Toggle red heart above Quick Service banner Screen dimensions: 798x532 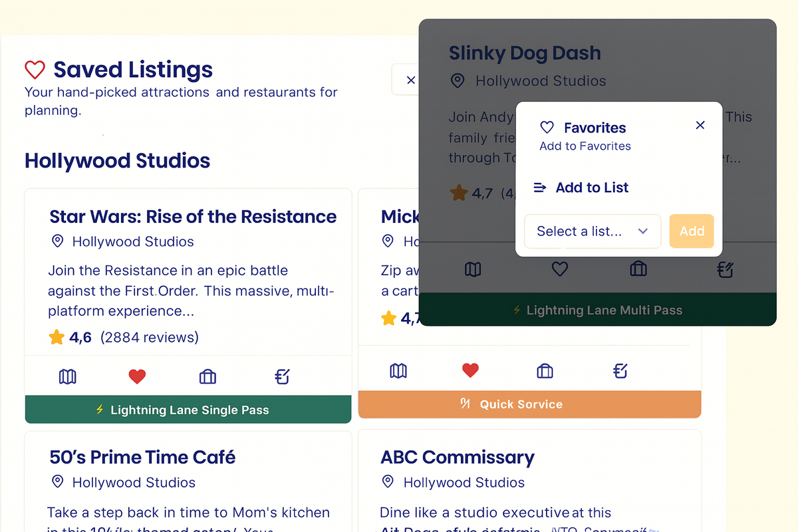470,370
